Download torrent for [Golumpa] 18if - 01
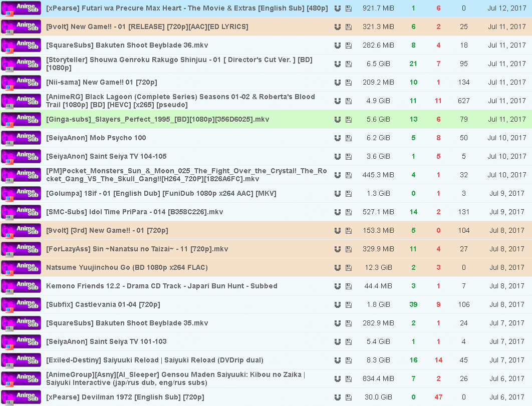The width and height of the screenshot is (532, 406). (349, 194)
